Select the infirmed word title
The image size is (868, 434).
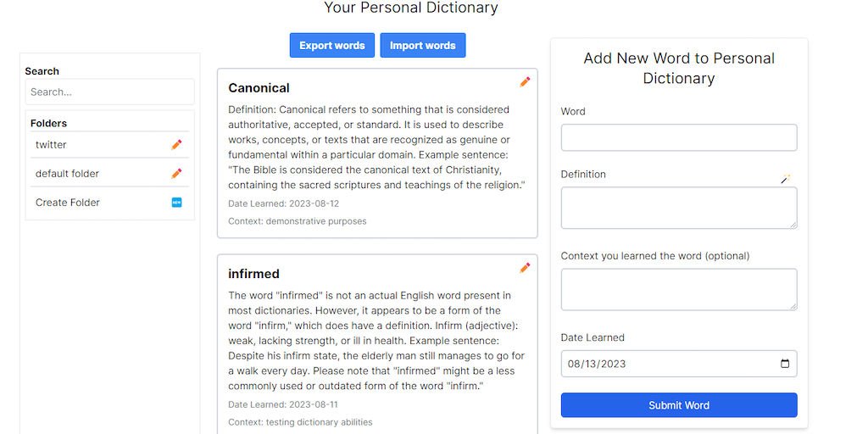click(x=253, y=274)
